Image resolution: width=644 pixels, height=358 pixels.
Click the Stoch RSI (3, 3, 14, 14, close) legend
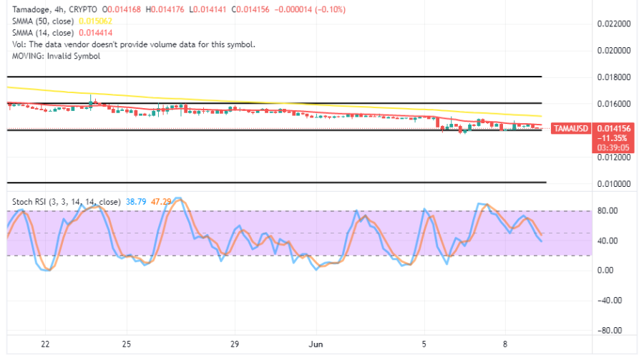66,202
